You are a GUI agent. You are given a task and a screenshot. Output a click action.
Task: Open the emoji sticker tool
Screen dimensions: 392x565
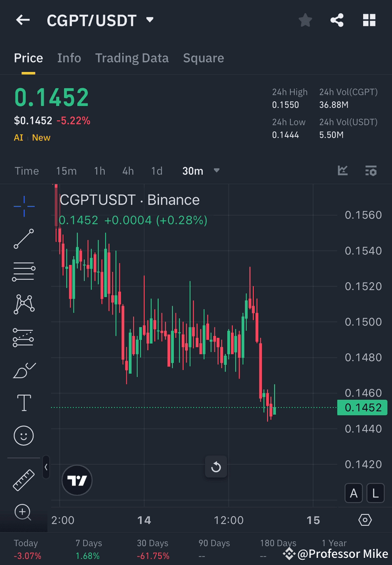[24, 435]
